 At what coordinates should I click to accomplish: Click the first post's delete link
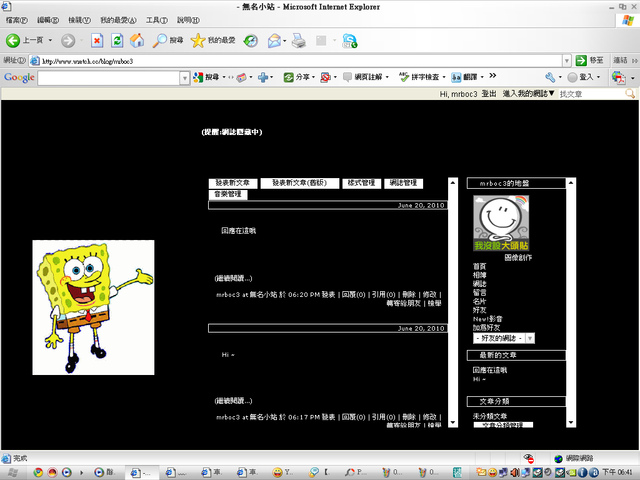coord(409,294)
